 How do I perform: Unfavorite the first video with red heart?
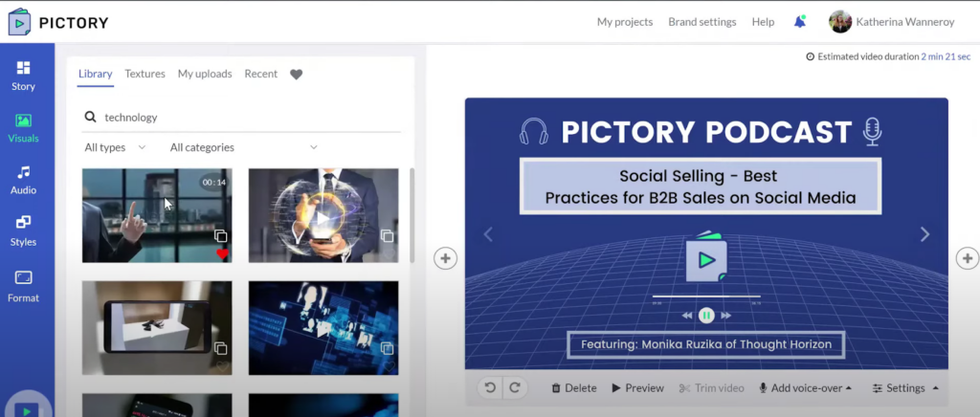pyautogui.click(x=222, y=254)
